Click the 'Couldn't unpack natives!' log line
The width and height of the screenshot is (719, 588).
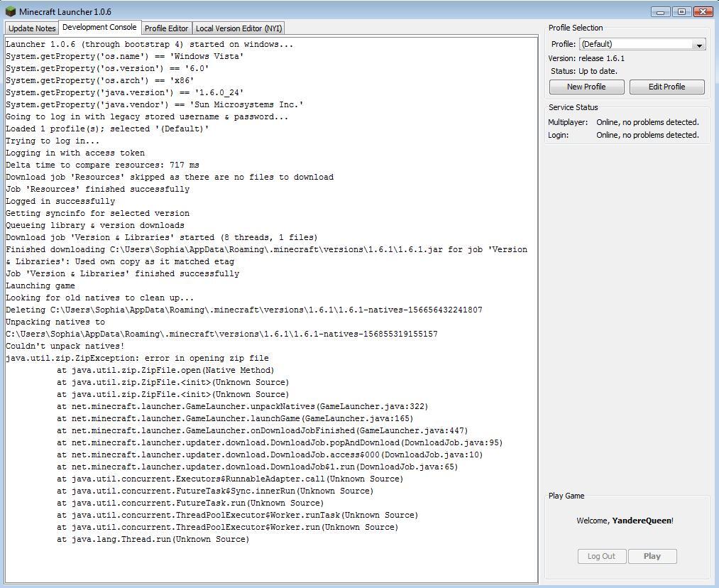tap(65, 346)
